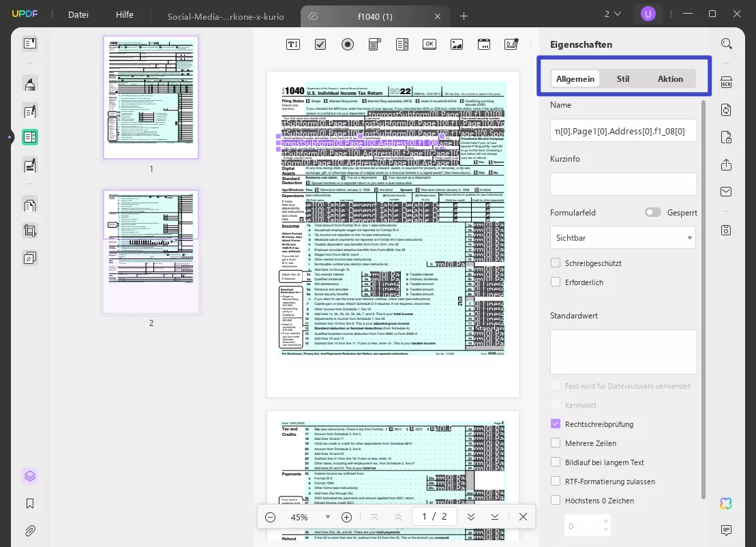Open the Datei menu

78,14
